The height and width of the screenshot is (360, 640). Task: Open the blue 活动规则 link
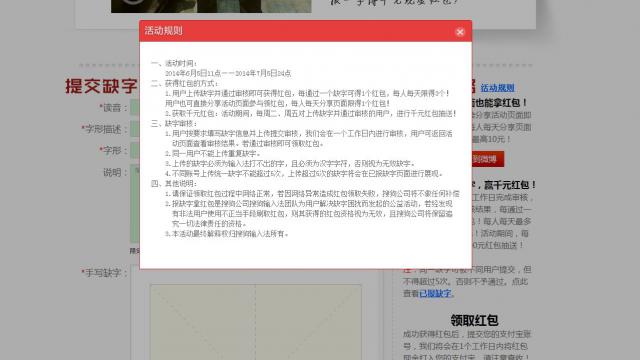(497, 88)
